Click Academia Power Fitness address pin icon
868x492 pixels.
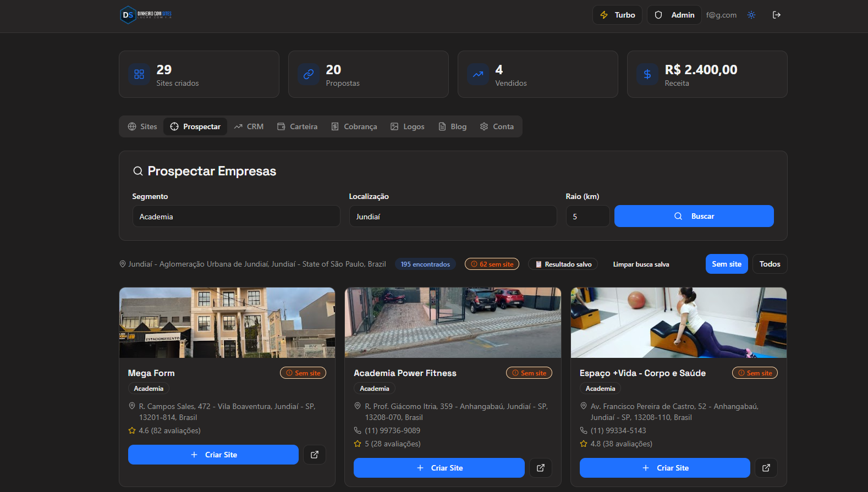click(358, 406)
